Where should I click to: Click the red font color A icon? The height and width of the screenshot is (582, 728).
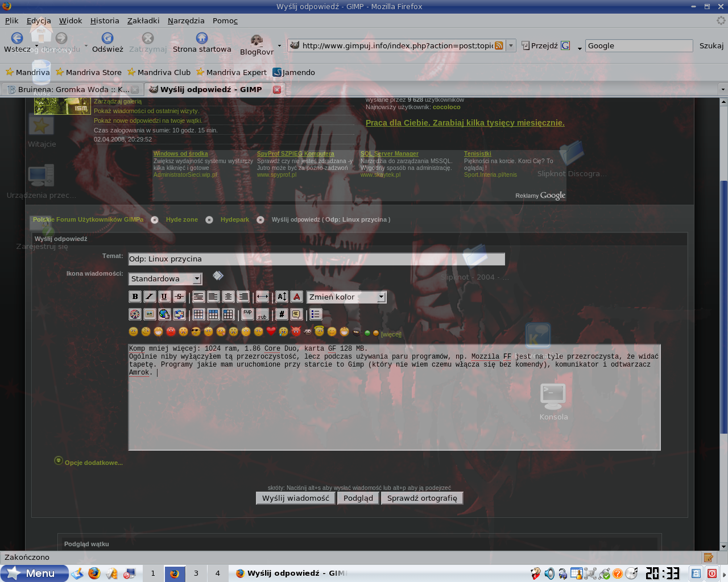point(296,297)
